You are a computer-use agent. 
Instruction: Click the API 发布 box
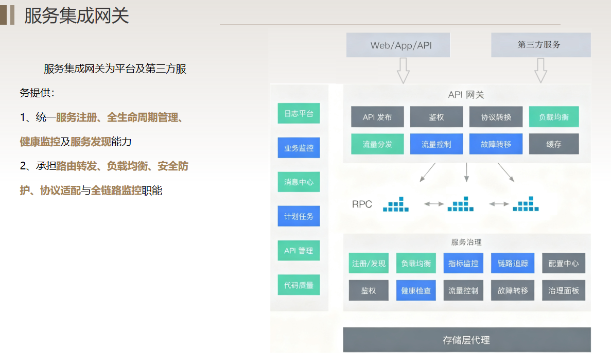[377, 117]
